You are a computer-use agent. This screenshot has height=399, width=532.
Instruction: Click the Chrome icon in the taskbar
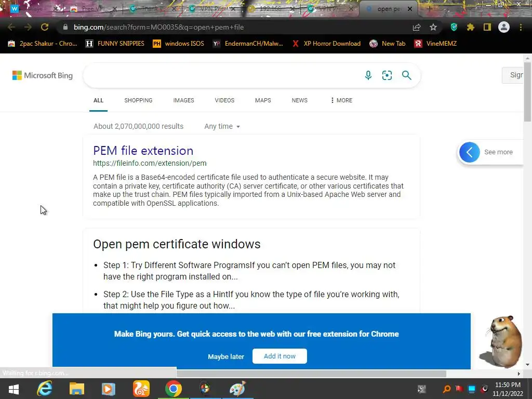coord(173,389)
